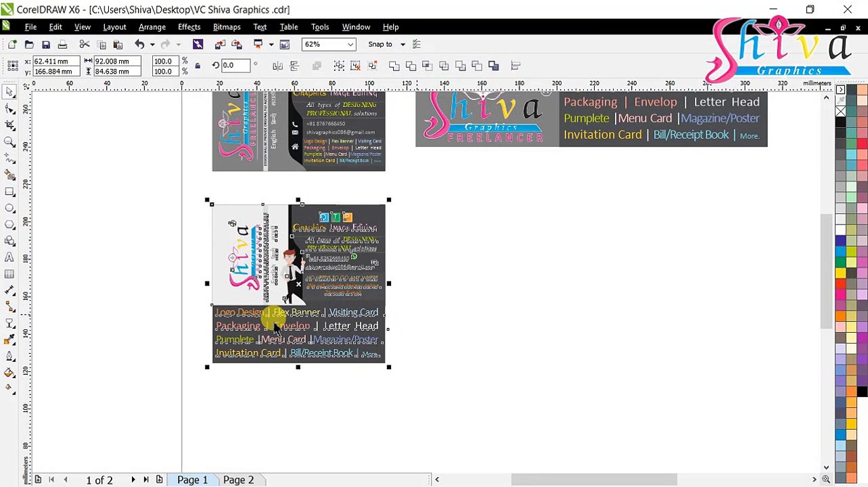The image size is (868, 487).
Task: Select the Pick tool in the toolbox
Action: point(9,92)
